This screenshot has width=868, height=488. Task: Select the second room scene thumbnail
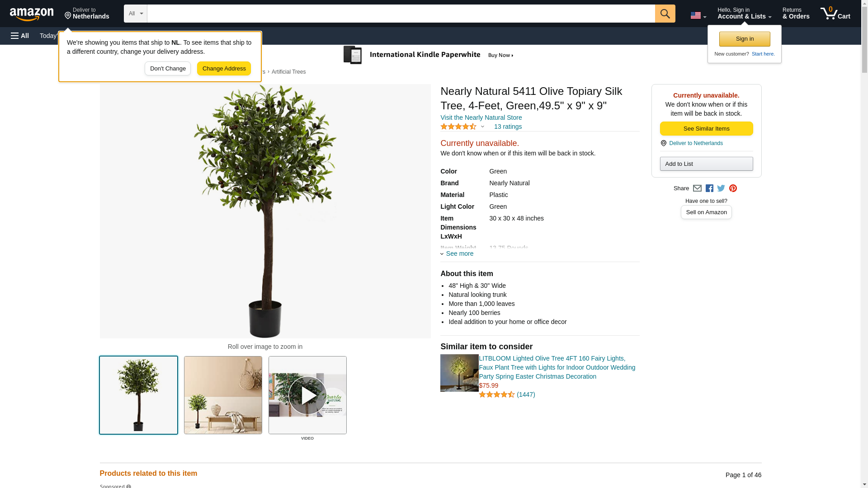click(x=223, y=395)
